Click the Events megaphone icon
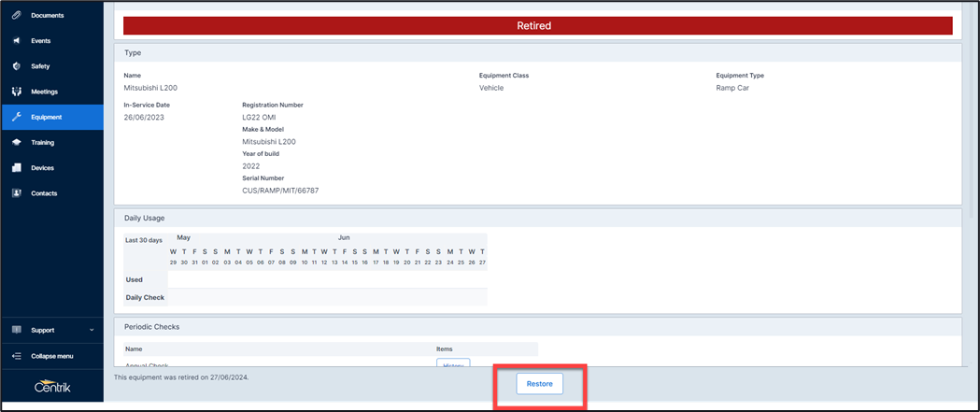The height and width of the screenshot is (412, 980). pos(17,40)
